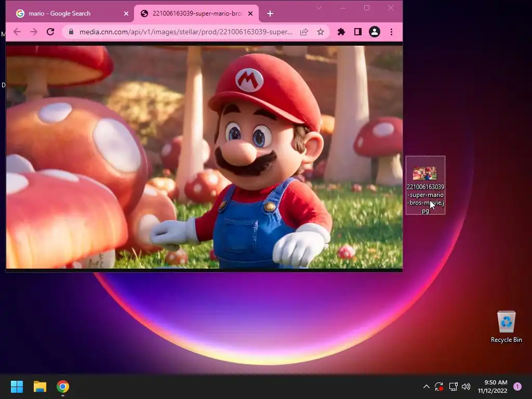Open network settings from the tray

click(453, 387)
